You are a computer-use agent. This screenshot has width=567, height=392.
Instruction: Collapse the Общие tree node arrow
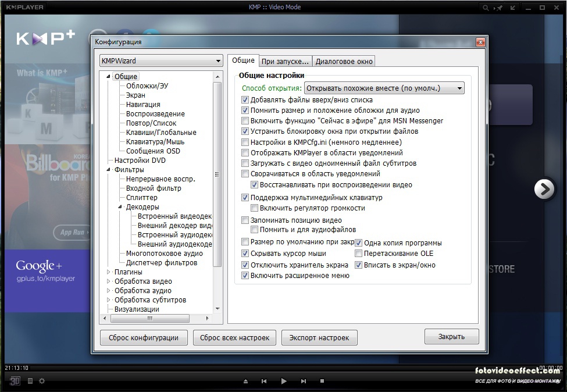coord(108,76)
